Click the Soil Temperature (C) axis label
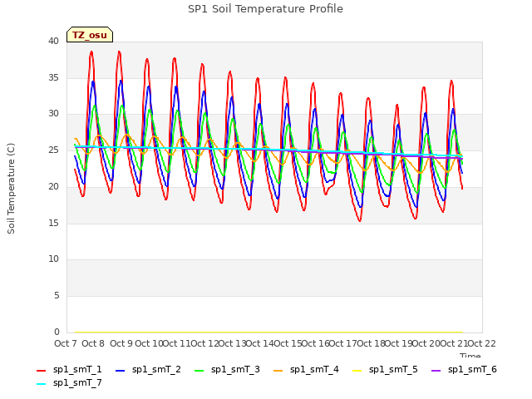The image size is (532, 399). pos(11,189)
